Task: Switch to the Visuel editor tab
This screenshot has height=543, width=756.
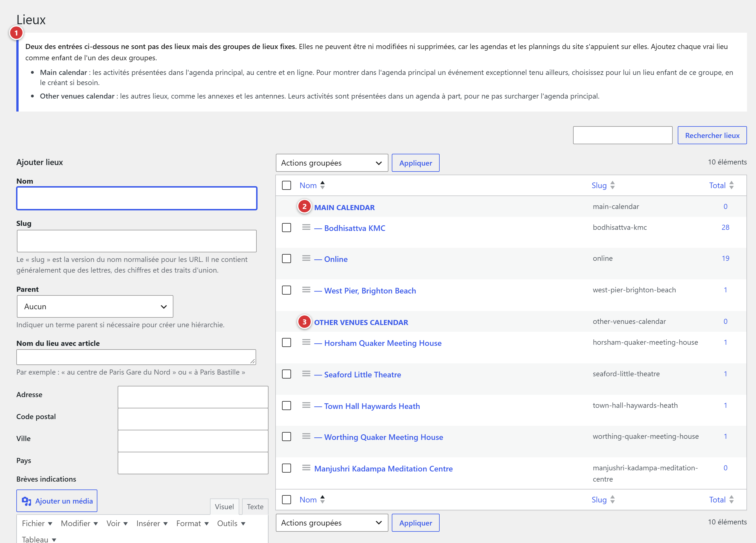Action: 224,507
